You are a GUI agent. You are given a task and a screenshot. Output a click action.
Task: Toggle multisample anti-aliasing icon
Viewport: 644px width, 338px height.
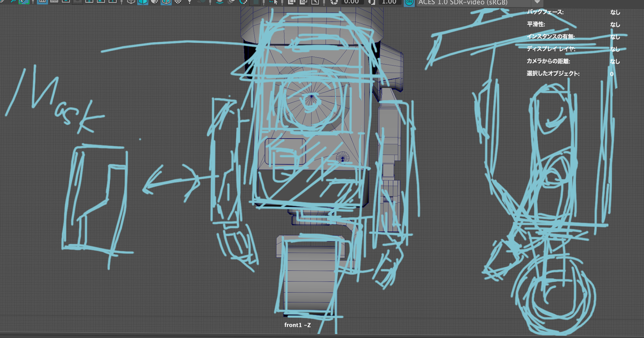[x=243, y=2]
